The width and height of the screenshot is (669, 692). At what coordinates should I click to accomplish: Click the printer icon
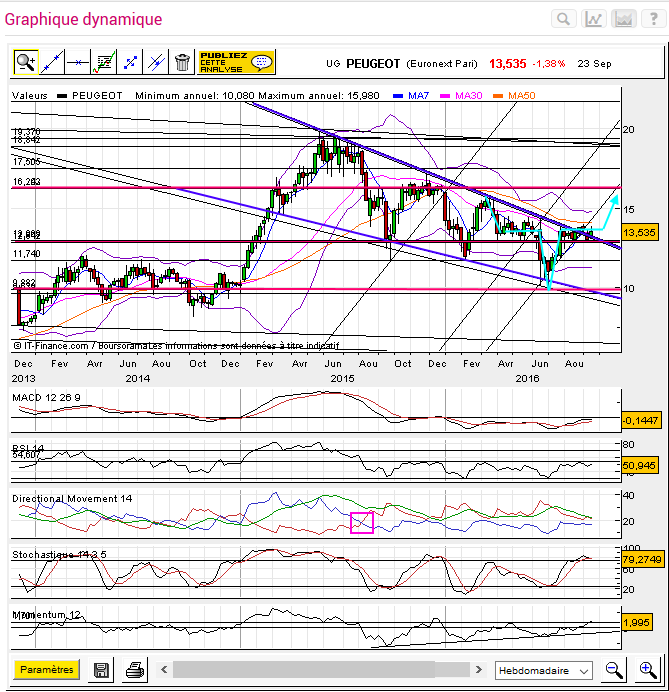tap(135, 670)
